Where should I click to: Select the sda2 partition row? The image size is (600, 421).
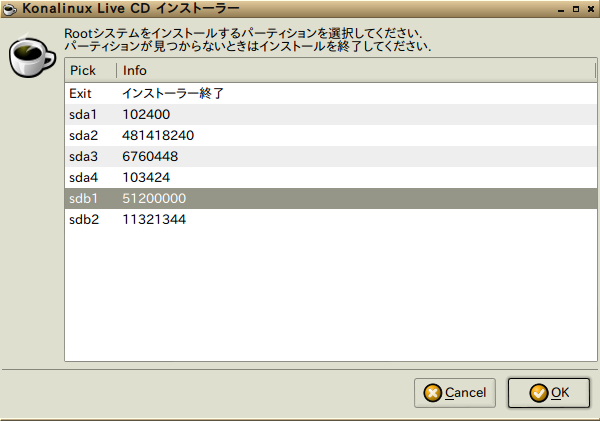pos(331,135)
